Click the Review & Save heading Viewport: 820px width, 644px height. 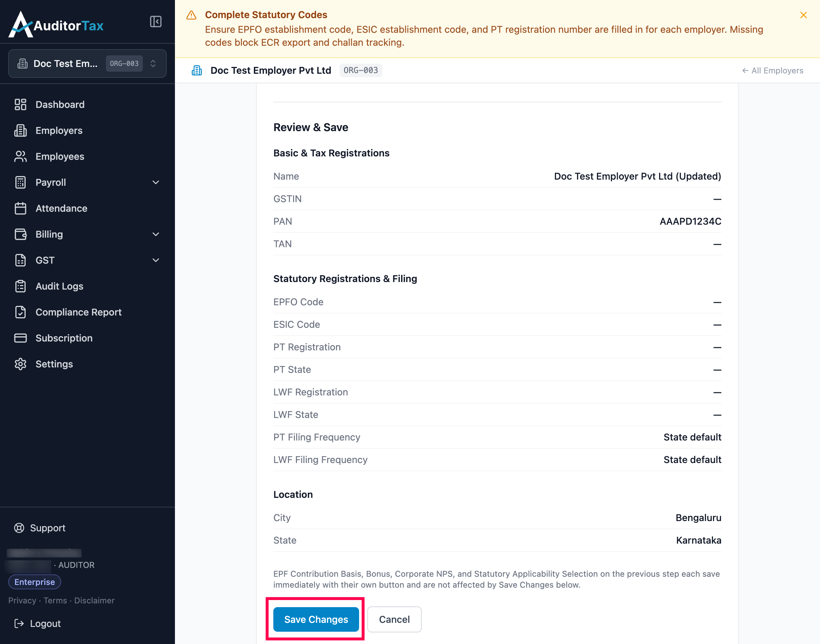tap(311, 127)
